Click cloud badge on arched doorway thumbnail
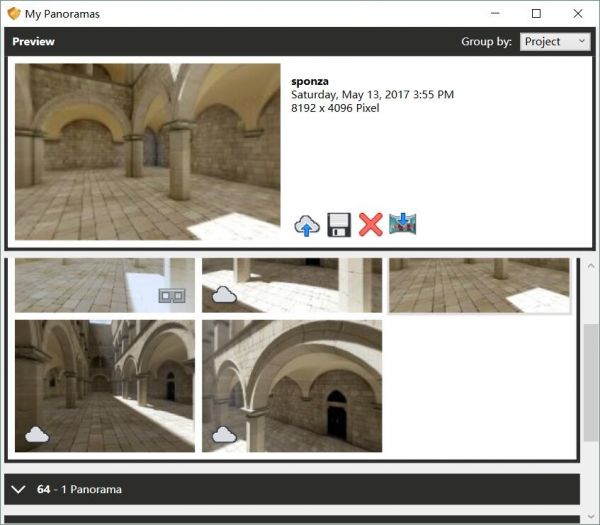The height and width of the screenshot is (525, 600). (224, 435)
